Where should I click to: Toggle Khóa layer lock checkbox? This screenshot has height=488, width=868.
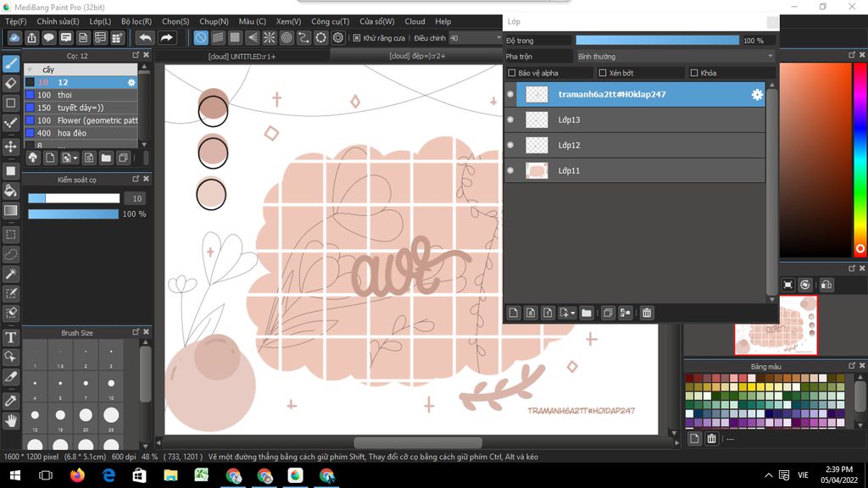[694, 73]
